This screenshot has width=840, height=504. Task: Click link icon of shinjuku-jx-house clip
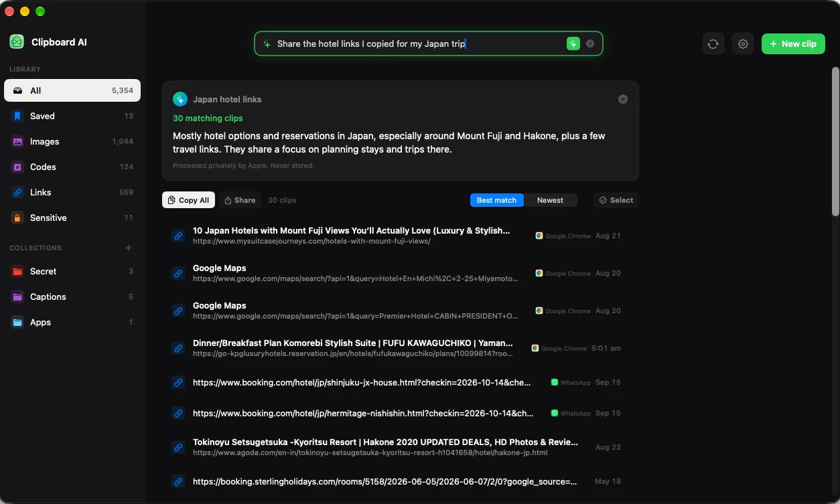coord(178,382)
